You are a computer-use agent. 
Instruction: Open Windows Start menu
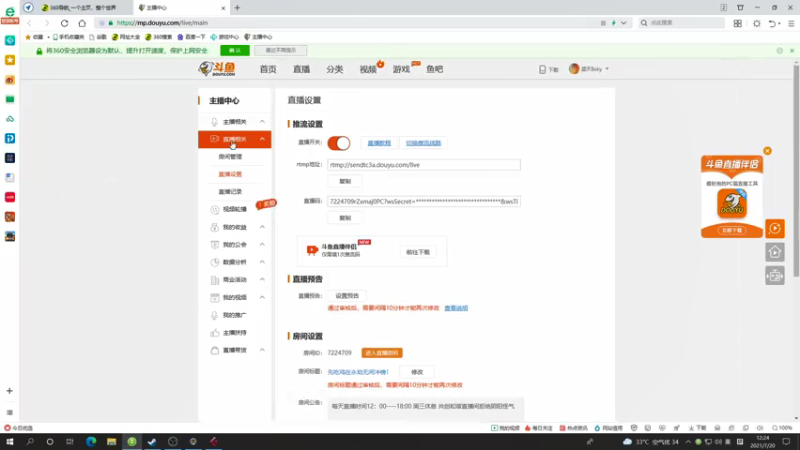[10, 441]
